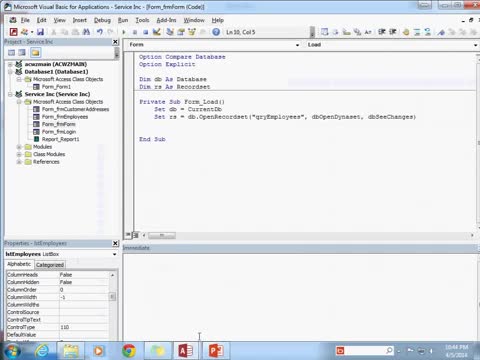Click the View Code icon in Project panel
The height and width of the screenshot is (360, 480).
11,52
